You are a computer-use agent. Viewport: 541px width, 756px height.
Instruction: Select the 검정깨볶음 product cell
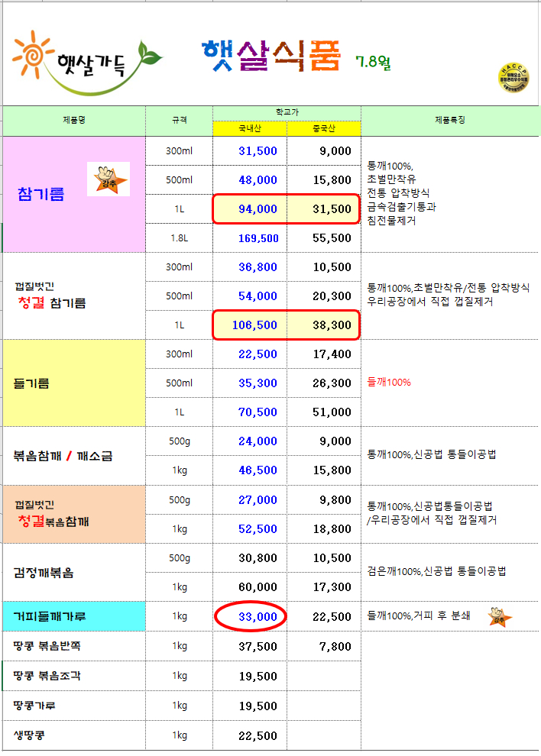[x=74, y=573]
